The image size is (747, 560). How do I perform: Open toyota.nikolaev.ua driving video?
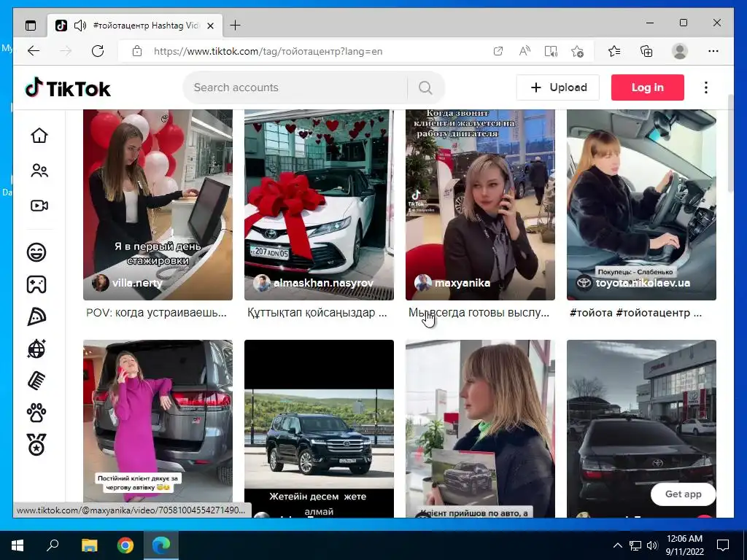pos(641,205)
